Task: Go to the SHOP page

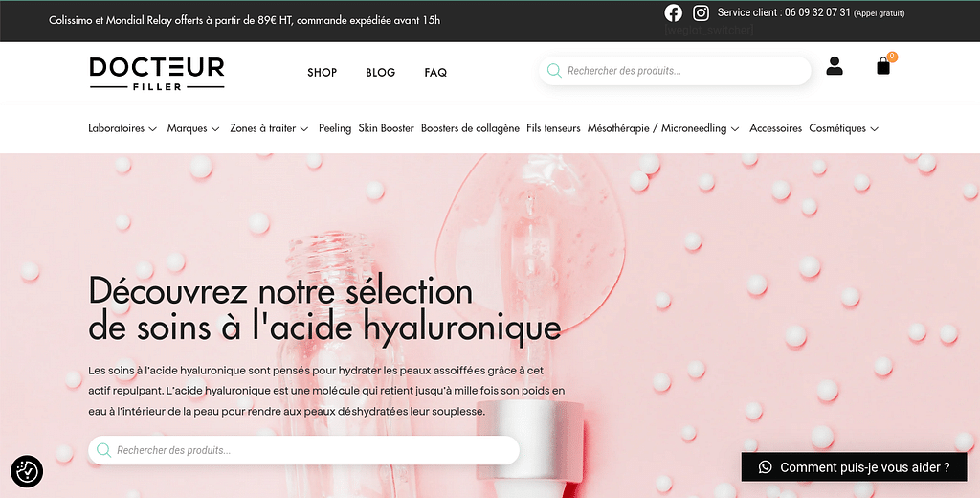Action: [x=322, y=73]
